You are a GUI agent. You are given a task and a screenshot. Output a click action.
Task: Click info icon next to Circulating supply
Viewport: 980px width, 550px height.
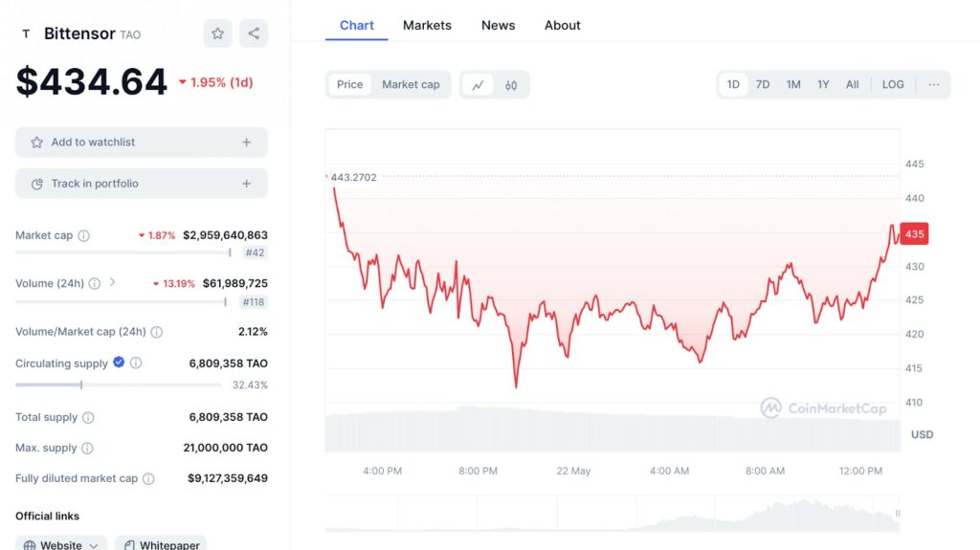pyautogui.click(x=136, y=363)
